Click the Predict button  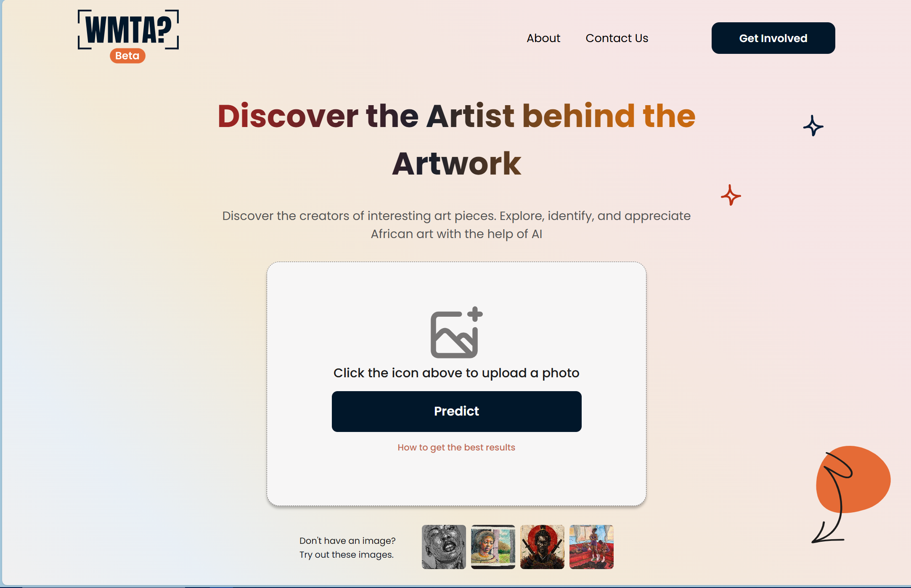tap(456, 411)
